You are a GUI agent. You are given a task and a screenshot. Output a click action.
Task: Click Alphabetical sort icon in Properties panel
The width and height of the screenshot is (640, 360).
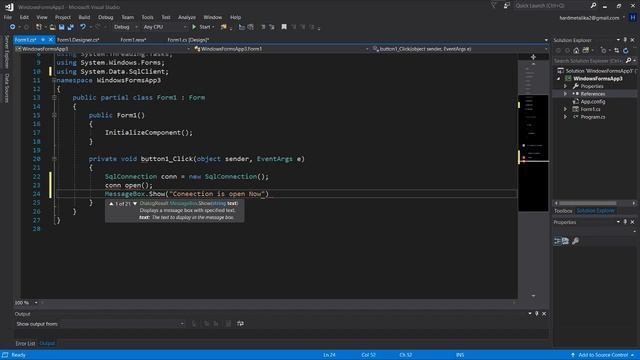(x=566, y=241)
